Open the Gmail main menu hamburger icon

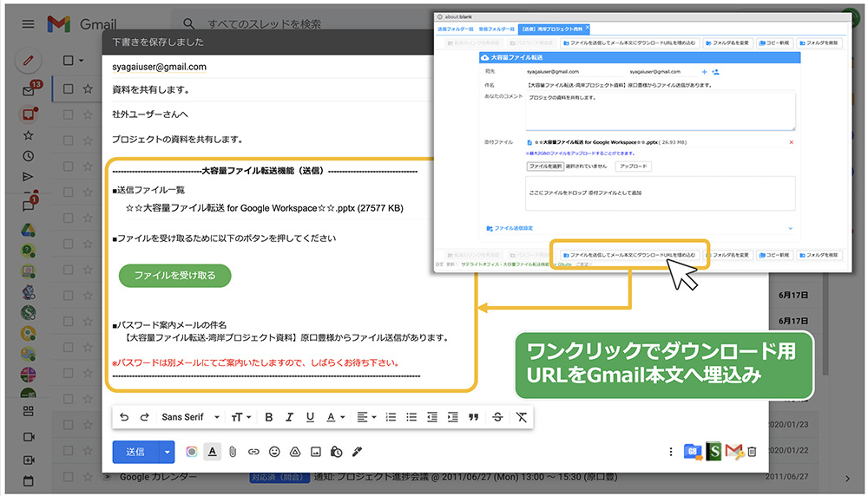point(28,23)
